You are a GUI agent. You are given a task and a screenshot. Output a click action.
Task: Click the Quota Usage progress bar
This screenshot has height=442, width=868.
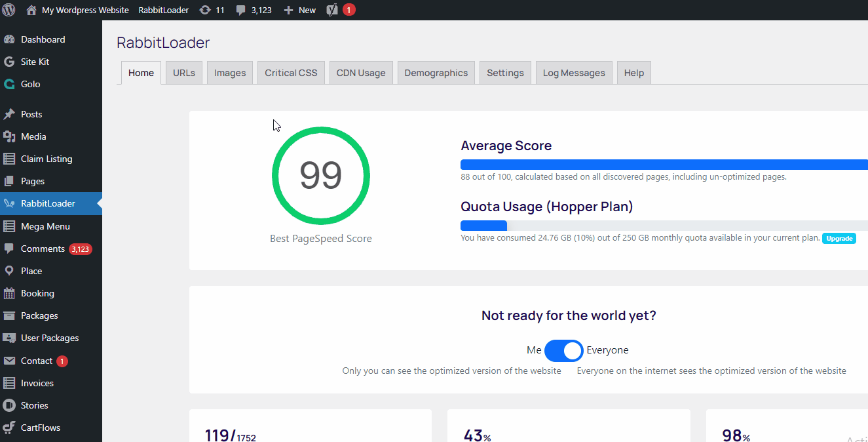664,226
